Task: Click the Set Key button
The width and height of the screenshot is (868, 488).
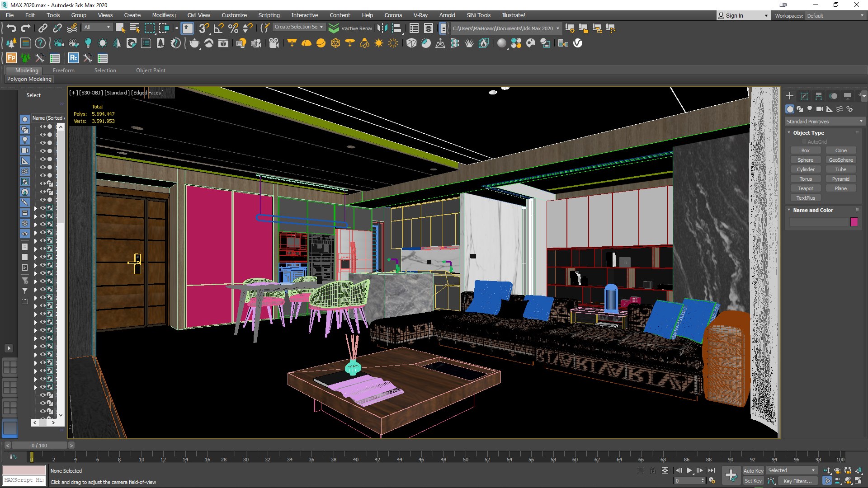Action: click(x=753, y=481)
